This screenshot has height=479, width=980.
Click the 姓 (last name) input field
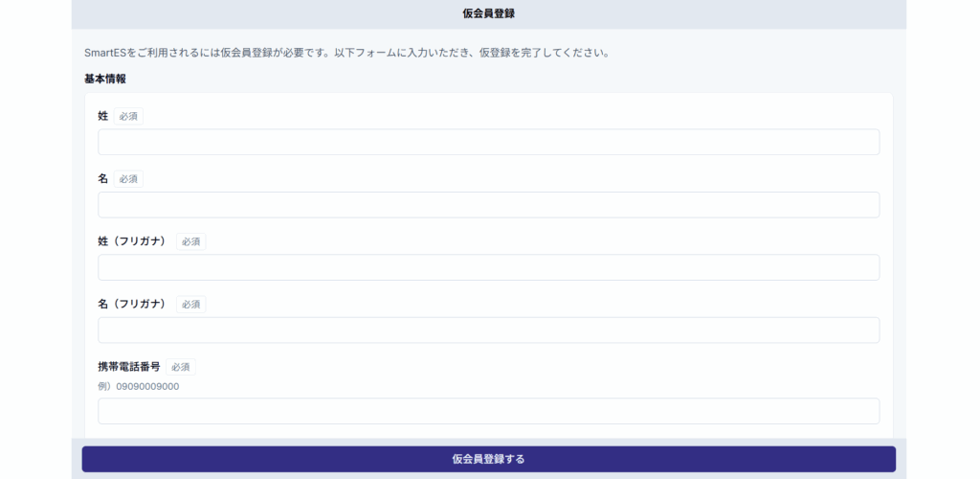[488, 142]
